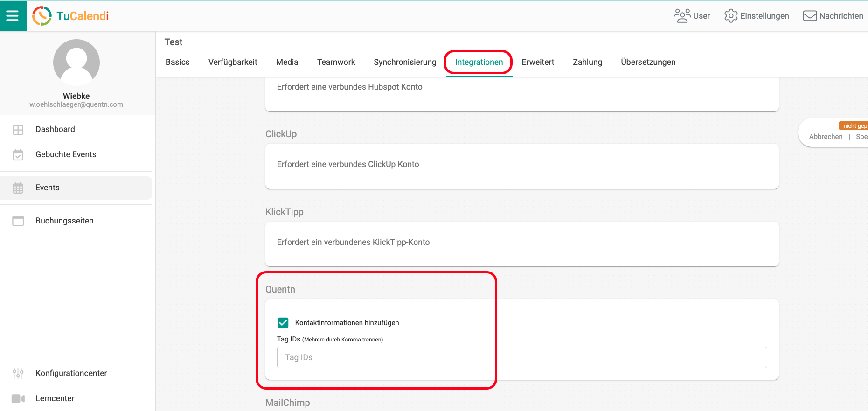This screenshot has height=411, width=868.
Task: Select the Synchronisierung tab
Action: coord(405,62)
